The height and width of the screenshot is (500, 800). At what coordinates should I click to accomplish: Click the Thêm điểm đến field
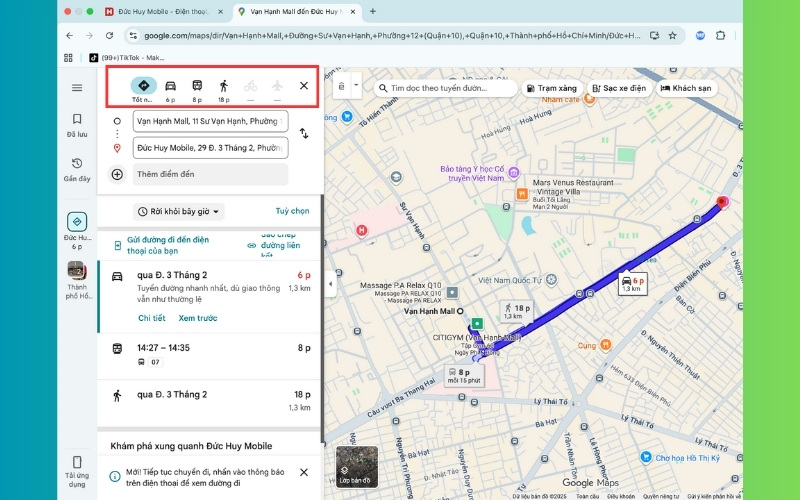coord(210,174)
